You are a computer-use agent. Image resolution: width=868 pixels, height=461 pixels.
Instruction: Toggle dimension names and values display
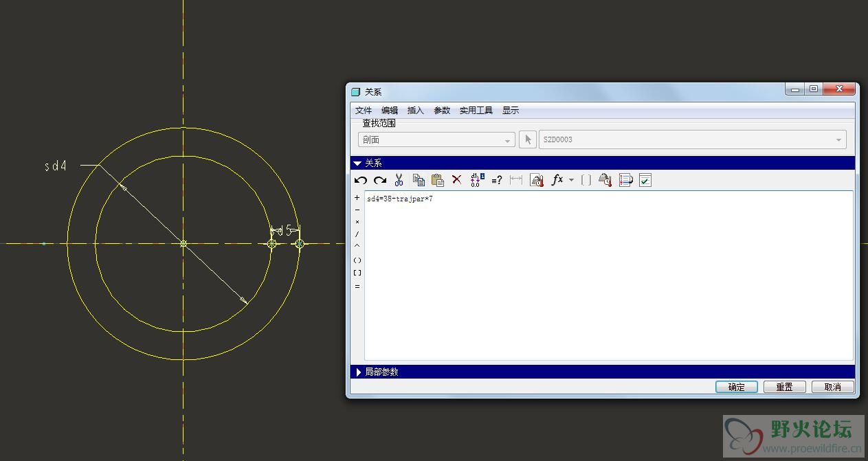coord(478,180)
